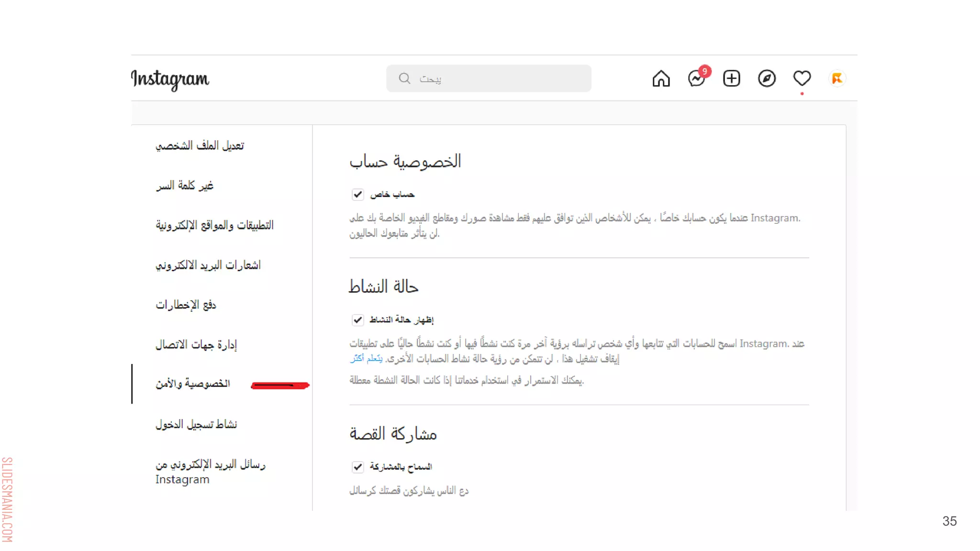Toggle the private account checkbox (حساب خاص)

[357, 194]
